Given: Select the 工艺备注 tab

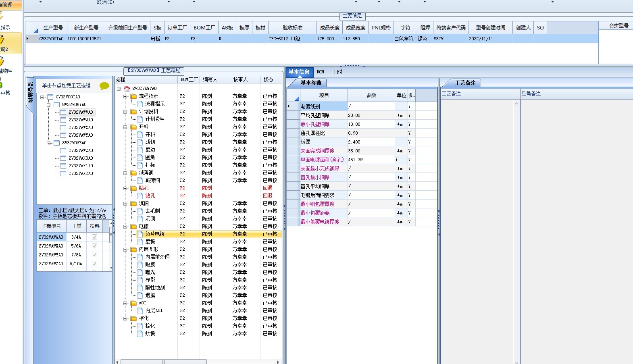Looking at the screenshot, I should point(465,83).
